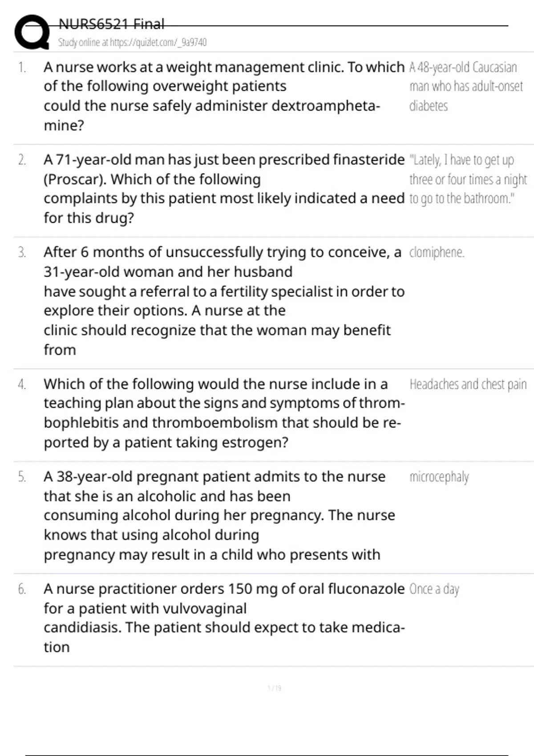Click the finasteride (Proscar) question text

pyautogui.click(x=222, y=189)
